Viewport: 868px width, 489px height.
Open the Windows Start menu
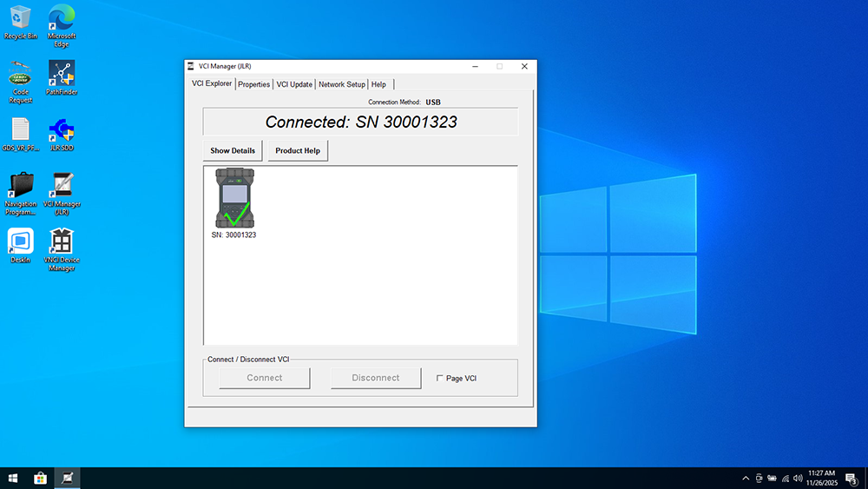click(x=13, y=478)
